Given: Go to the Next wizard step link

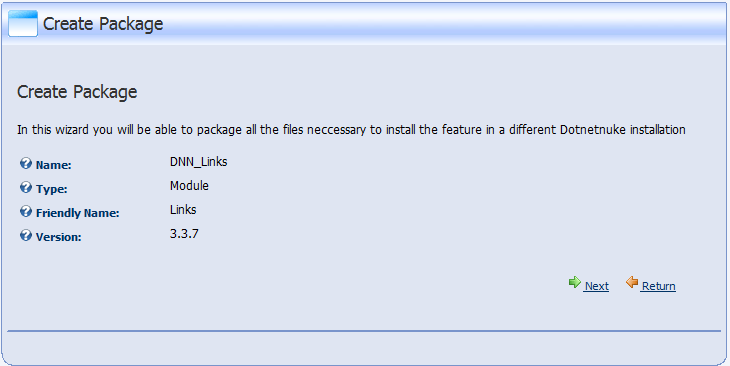Looking at the screenshot, I should coord(596,286).
